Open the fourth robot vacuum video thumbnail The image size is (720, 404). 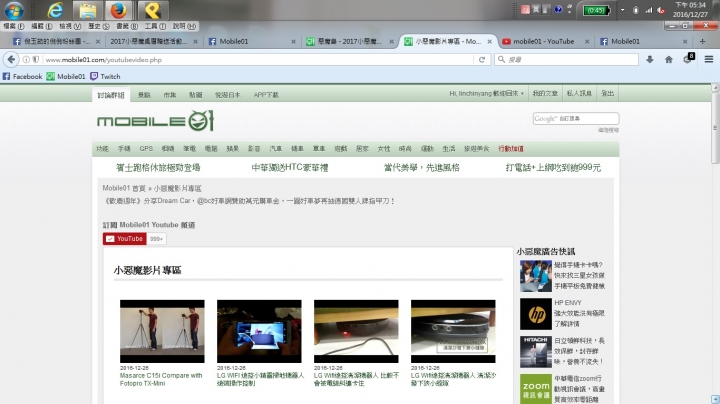coord(453,331)
